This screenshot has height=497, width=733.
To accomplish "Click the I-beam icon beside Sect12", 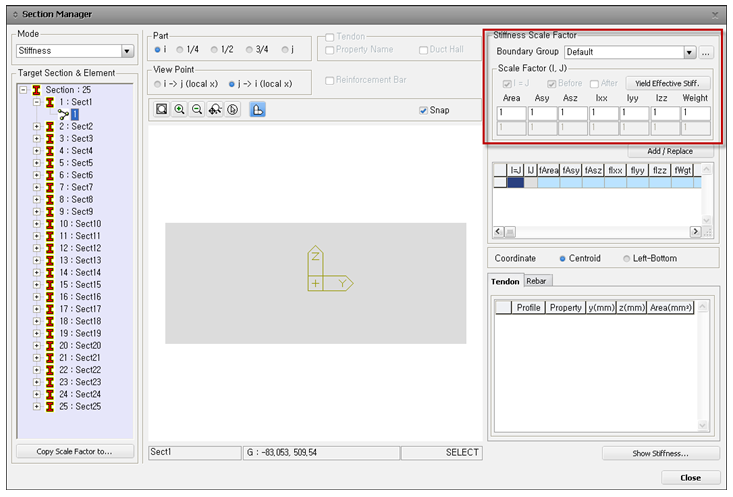I will [x=50, y=248].
